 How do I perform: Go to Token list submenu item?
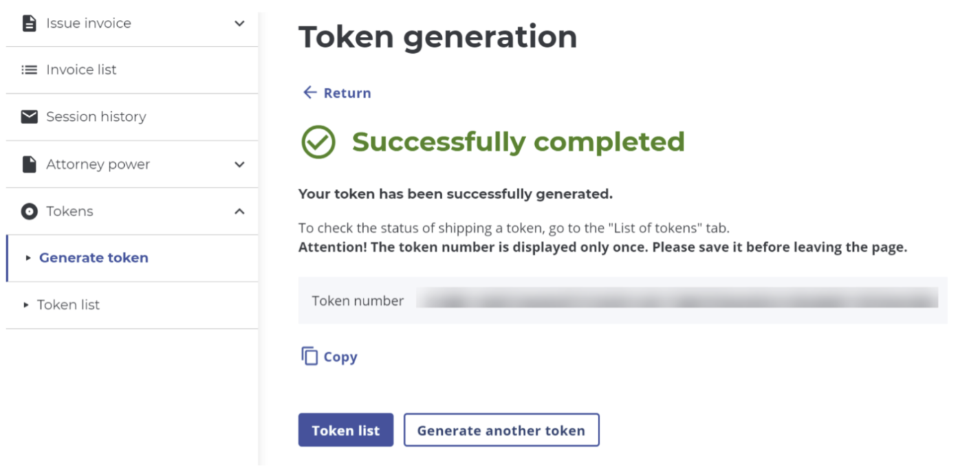pyautogui.click(x=68, y=305)
